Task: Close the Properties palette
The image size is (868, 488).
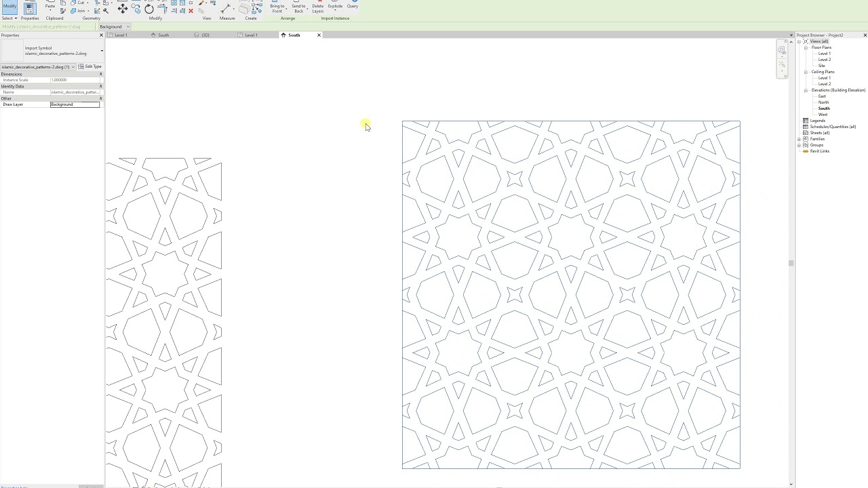Action: click(102, 35)
